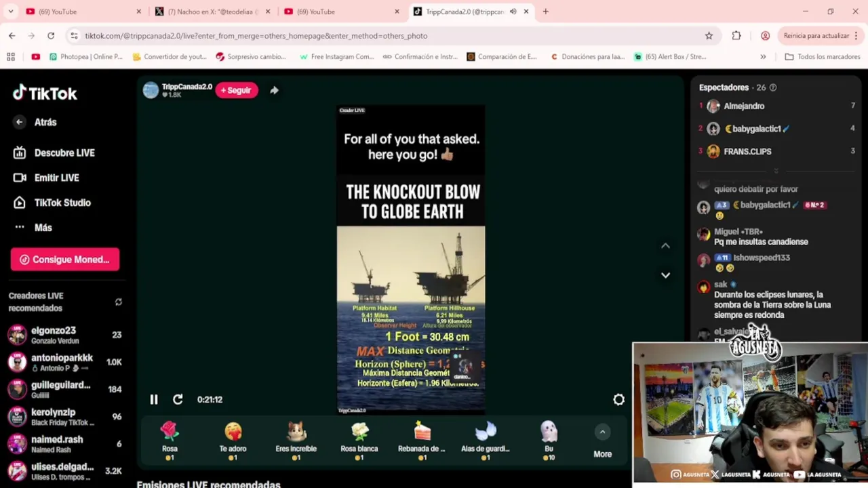Open guilleguilard recommended live creator
Viewport: 868px width, 488px height.
coord(64,389)
